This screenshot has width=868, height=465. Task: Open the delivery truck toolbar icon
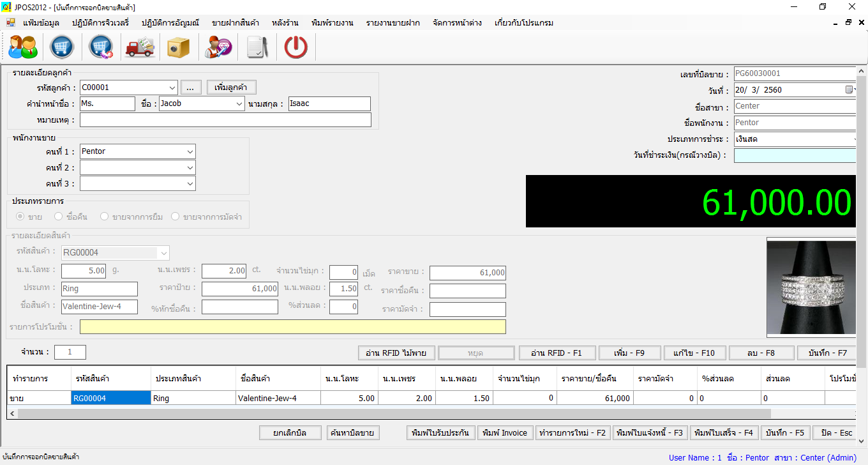140,47
